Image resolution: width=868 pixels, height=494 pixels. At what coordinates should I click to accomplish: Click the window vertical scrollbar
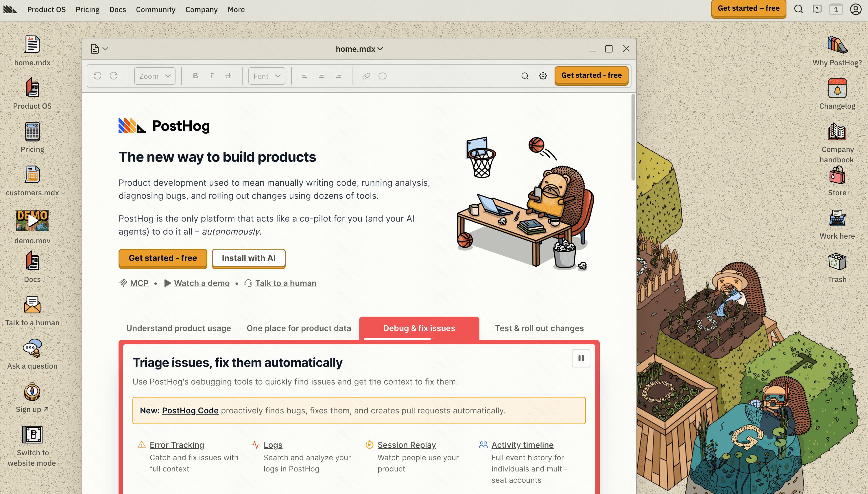(633, 138)
